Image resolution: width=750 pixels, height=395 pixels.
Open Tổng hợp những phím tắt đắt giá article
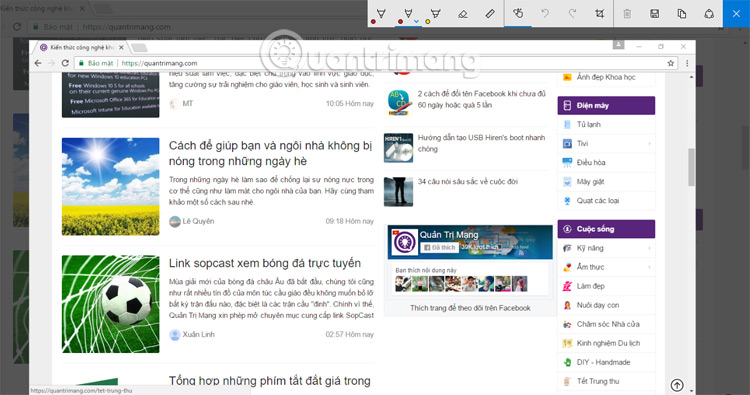pyautogui.click(x=270, y=381)
